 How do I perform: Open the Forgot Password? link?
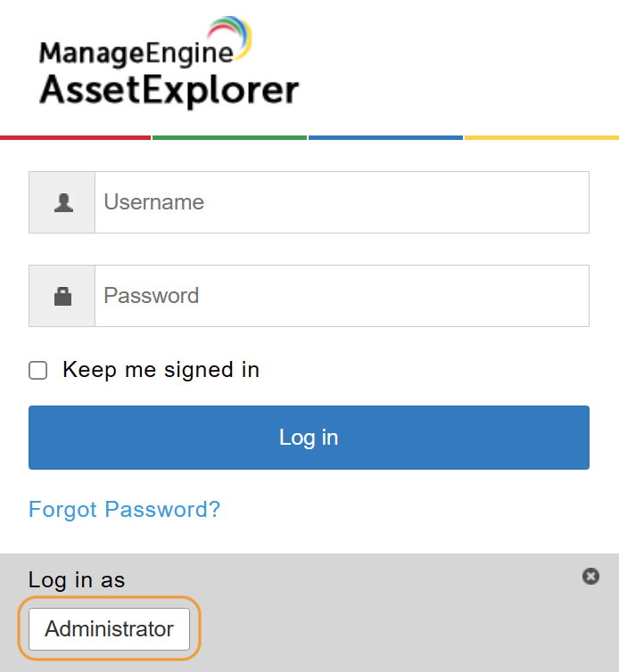[x=124, y=509]
